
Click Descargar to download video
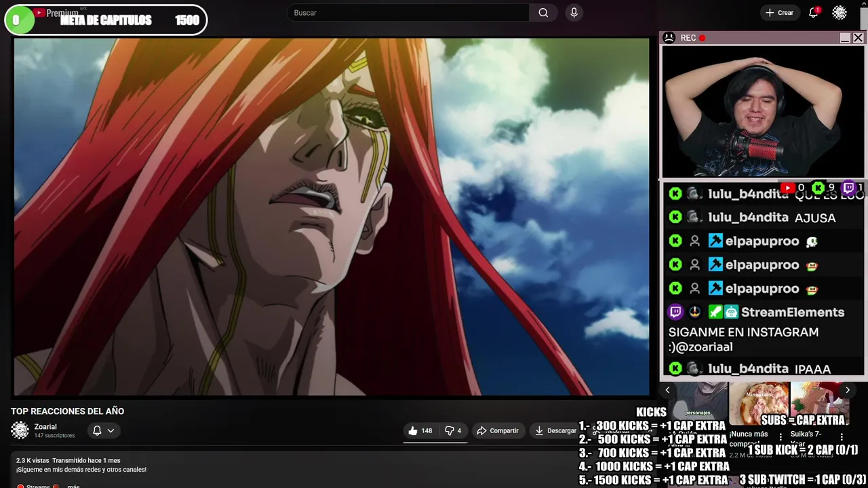[555, 430]
